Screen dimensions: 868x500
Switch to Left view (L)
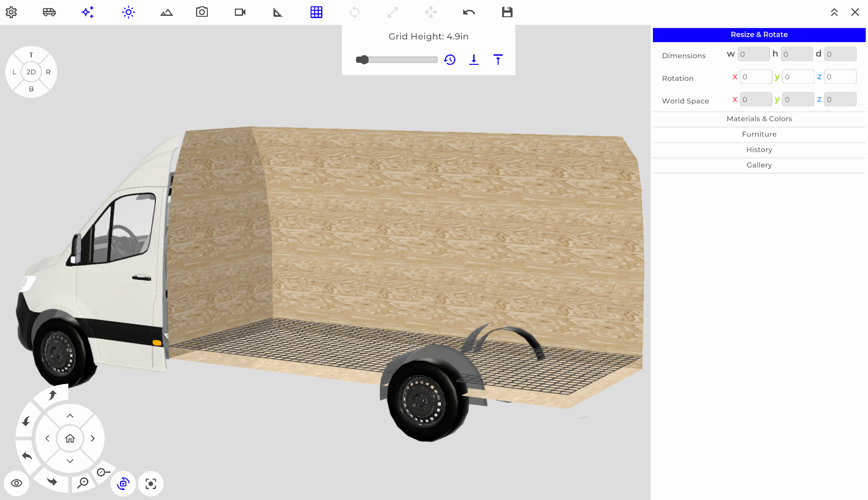pyautogui.click(x=14, y=72)
